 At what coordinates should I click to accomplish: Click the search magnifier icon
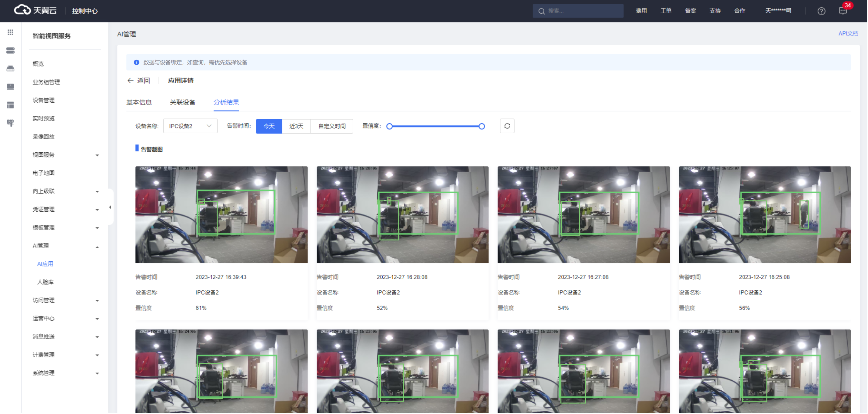coord(542,11)
